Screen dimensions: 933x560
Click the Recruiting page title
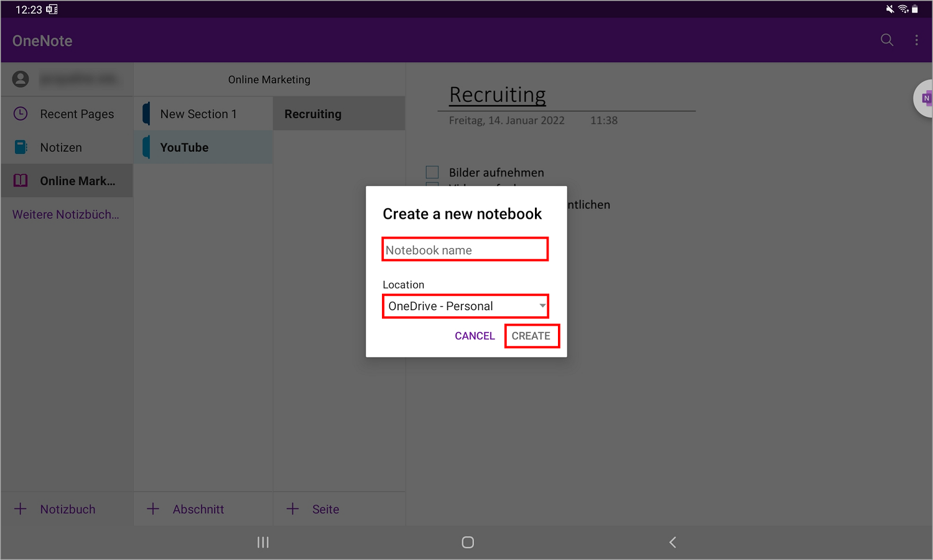click(498, 94)
